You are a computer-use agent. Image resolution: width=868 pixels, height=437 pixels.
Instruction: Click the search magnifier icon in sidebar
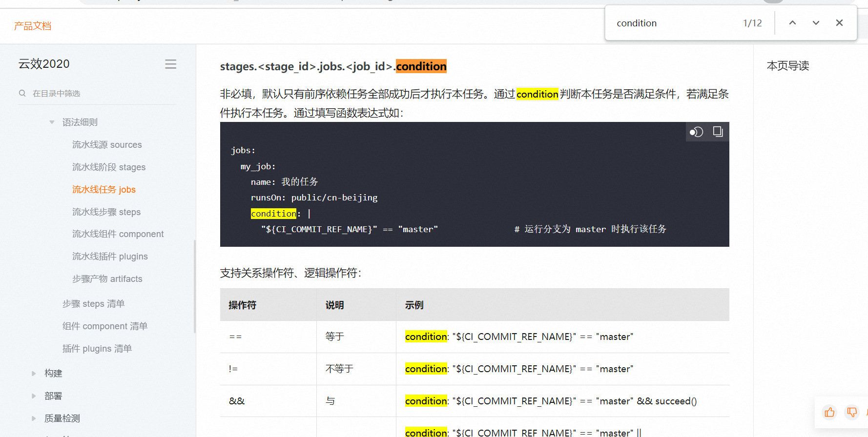[22, 93]
